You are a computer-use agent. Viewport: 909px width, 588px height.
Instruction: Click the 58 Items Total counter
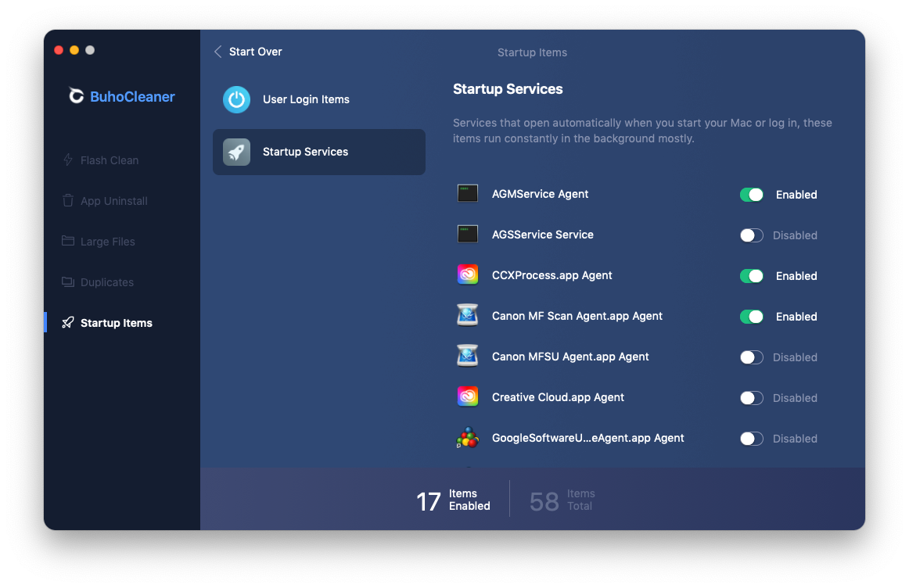pyautogui.click(x=562, y=500)
